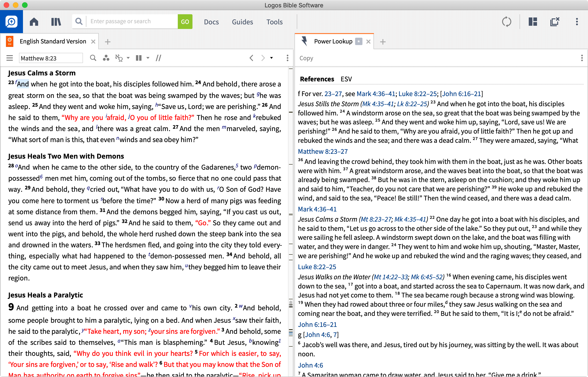The height and width of the screenshot is (377, 588).
Task: Follow the Mark 4:36–41 heading link
Action: tap(317, 209)
